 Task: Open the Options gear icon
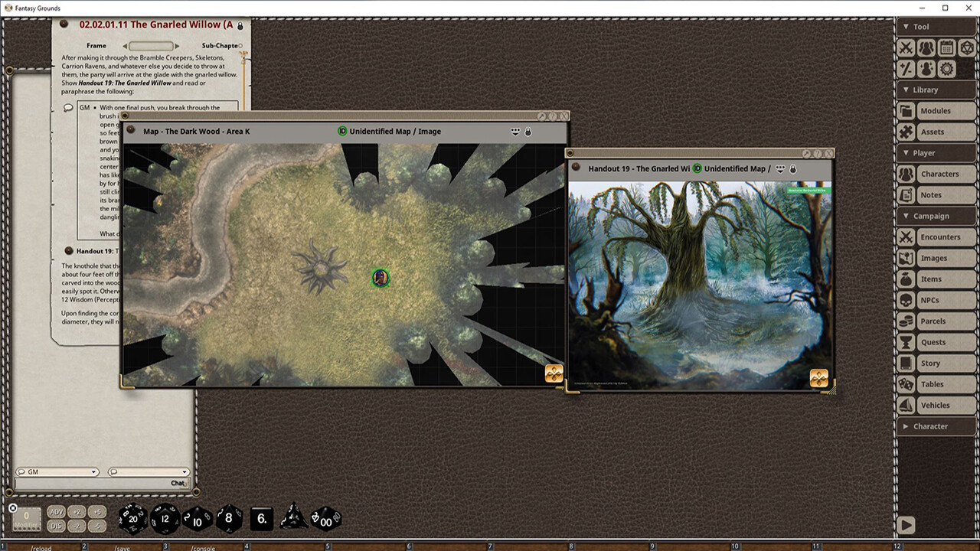click(x=947, y=69)
